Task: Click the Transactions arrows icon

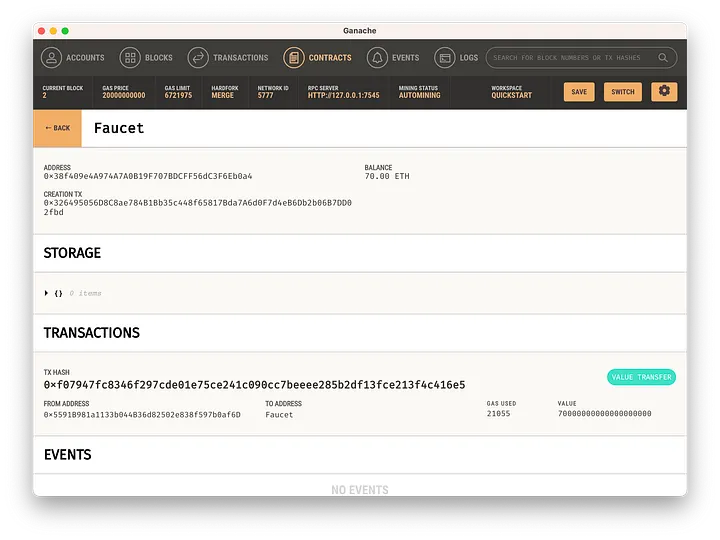Action: pyautogui.click(x=198, y=58)
